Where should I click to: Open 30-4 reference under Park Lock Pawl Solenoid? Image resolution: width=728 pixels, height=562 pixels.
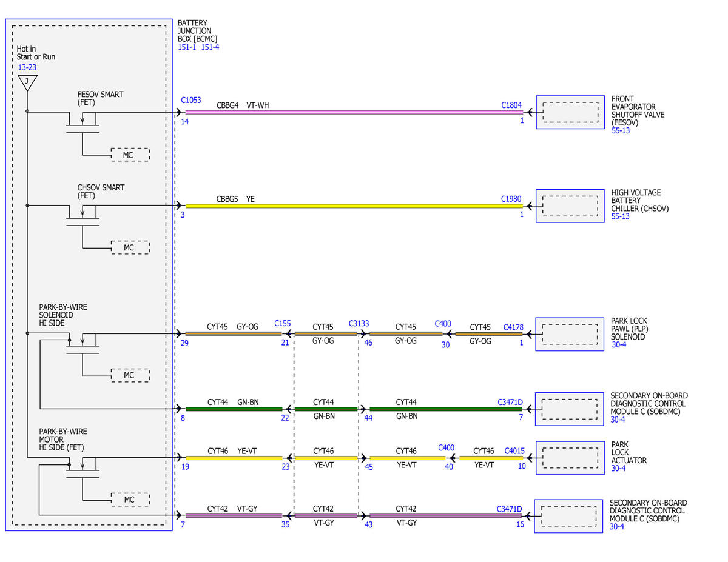click(619, 345)
